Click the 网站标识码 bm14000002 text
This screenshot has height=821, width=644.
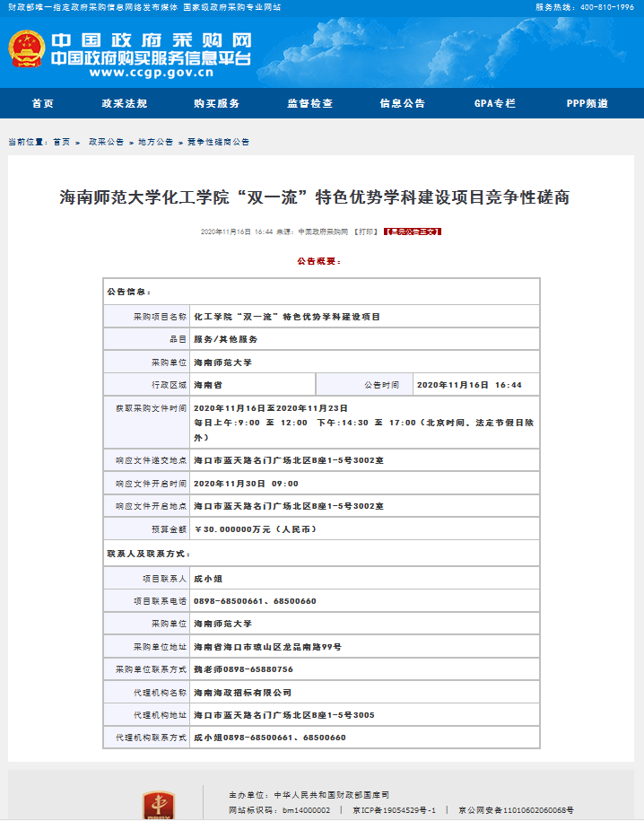click(280, 810)
